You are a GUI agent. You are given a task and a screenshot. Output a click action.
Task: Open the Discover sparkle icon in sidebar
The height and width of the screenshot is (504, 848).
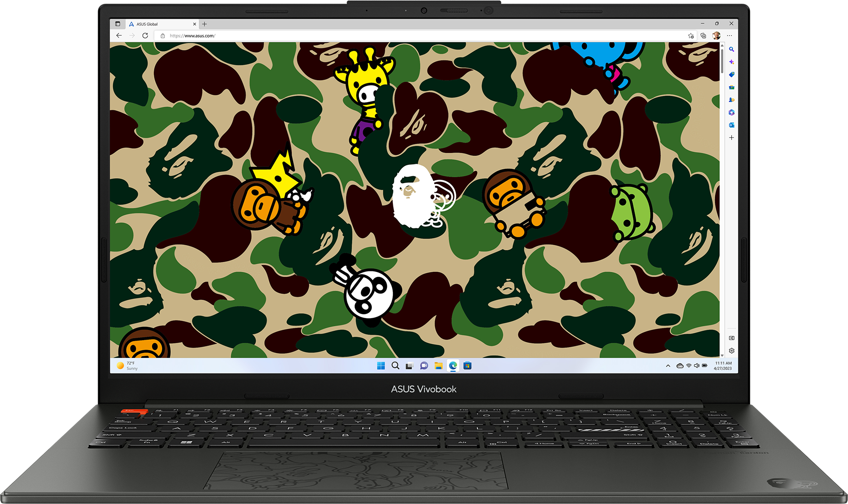tap(732, 62)
